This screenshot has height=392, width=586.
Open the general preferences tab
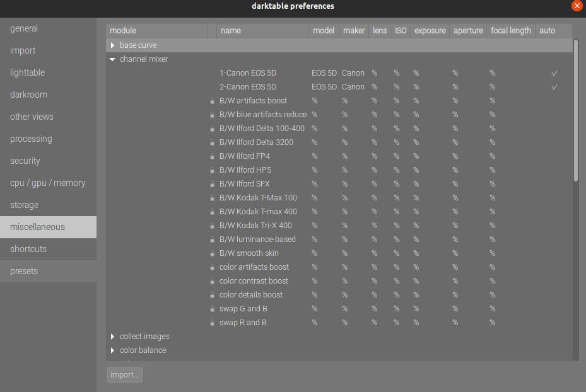[x=48, y=28]
